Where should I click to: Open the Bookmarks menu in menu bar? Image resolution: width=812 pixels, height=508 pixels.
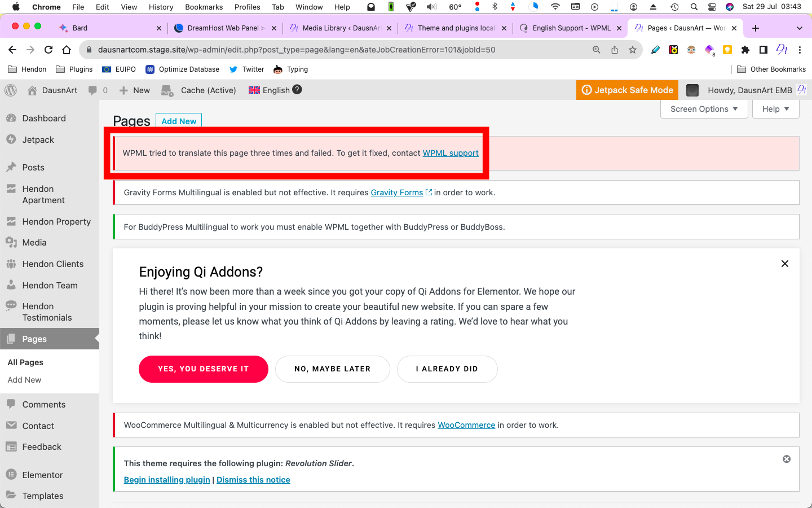(204, 7)
